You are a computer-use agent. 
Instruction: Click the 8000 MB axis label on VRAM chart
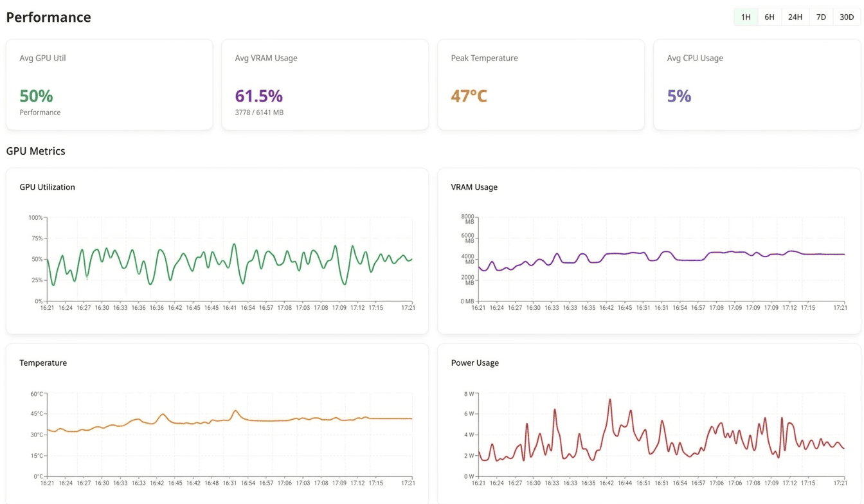tap(468, 217)
